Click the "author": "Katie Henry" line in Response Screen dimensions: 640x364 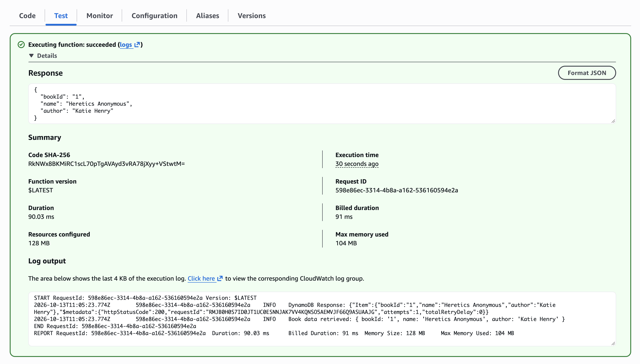pos(77,111)
